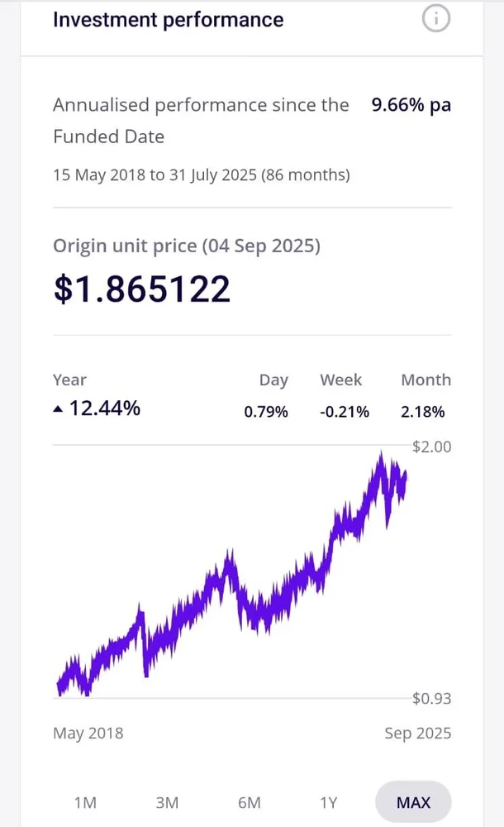Screen dimensions: 504x827
Task: Tap the $0.93 chart axis label
Action: pos(431,699)
